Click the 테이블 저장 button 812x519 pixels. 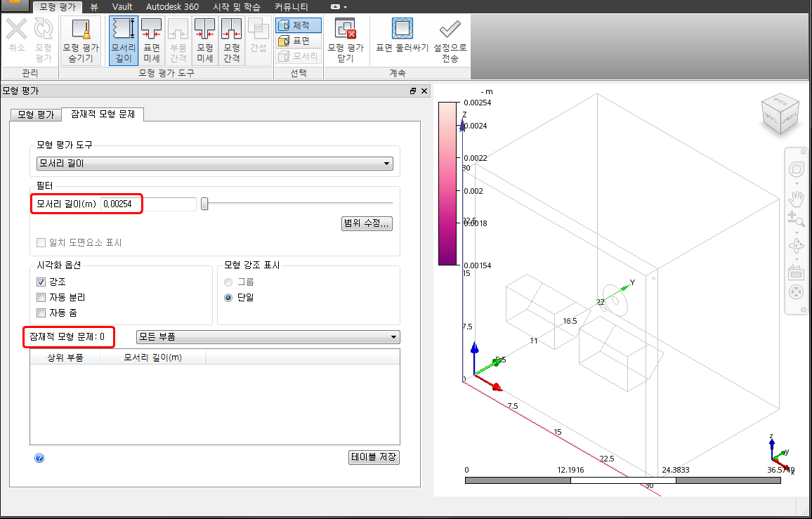pos(374,457)
